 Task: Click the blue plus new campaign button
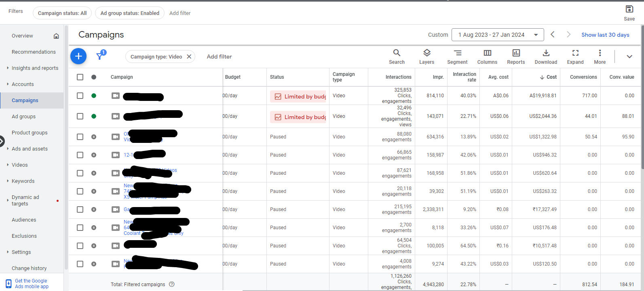coord(78,56)
